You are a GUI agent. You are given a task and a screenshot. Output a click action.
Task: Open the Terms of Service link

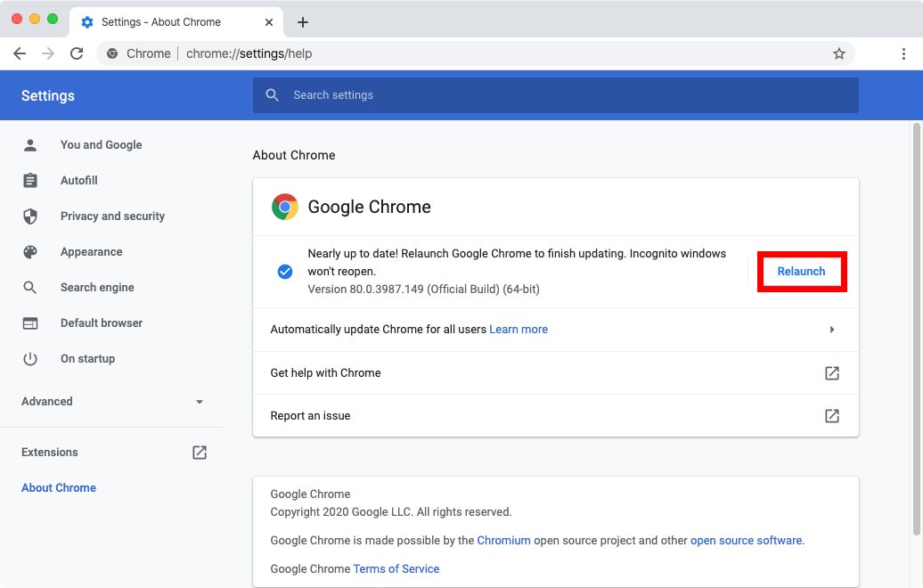click(x=396, y=568)
